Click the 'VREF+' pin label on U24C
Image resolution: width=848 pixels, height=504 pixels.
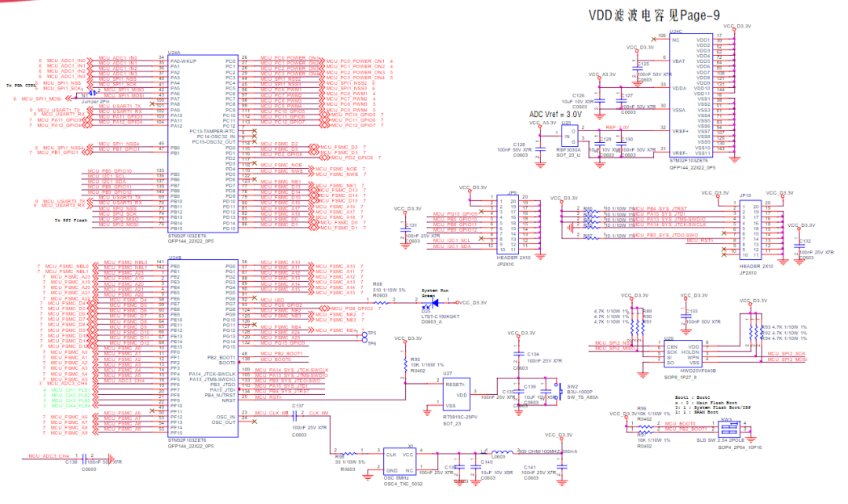[x=680, y=131]
